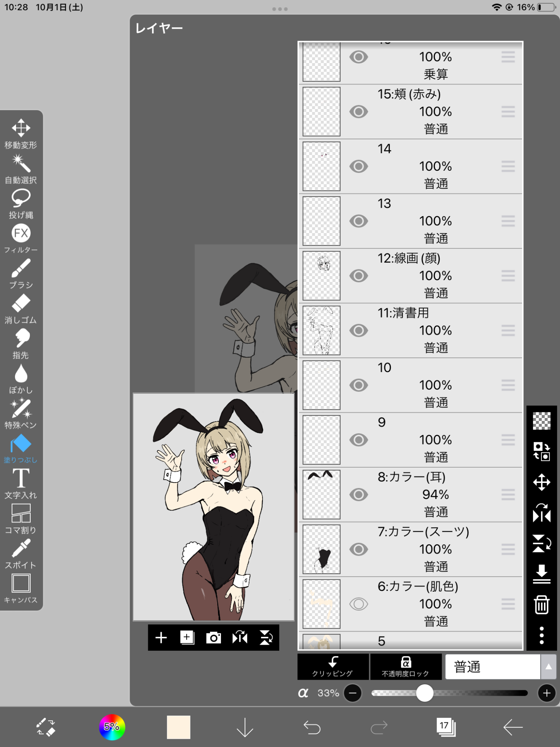560x747 pixels.
Task: Enable クリッピング for the layer
Action: [x=333, y=667]
